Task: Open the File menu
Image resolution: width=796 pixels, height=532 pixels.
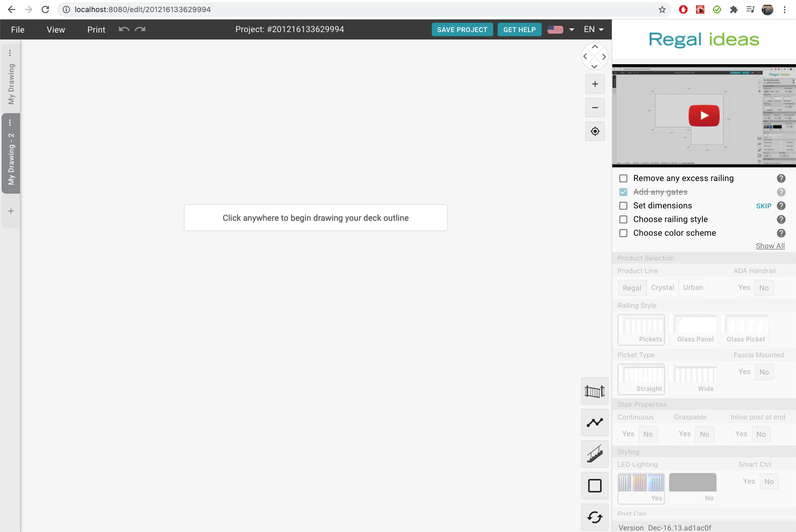Action: (x=18, y=29)
